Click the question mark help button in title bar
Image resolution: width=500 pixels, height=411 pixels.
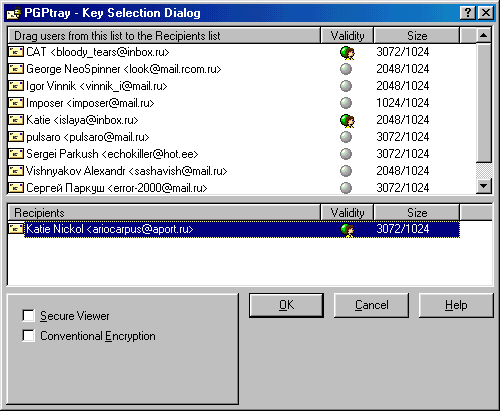coord(468,13)
